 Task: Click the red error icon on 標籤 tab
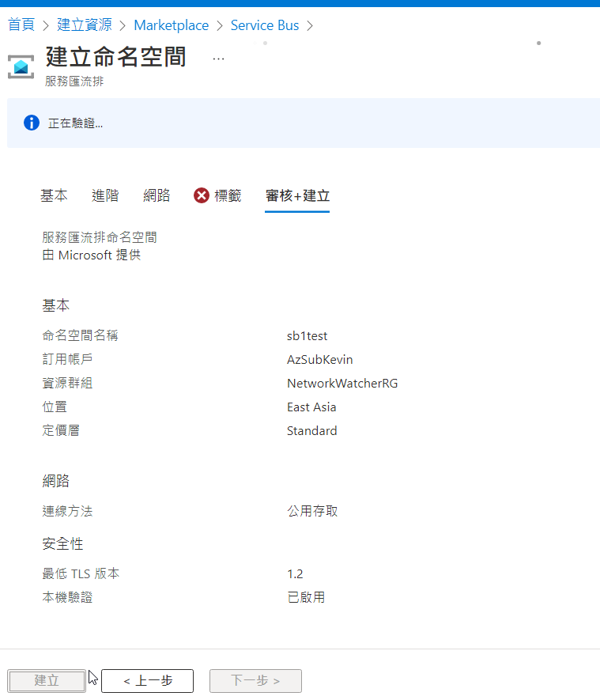coord(202,195)
